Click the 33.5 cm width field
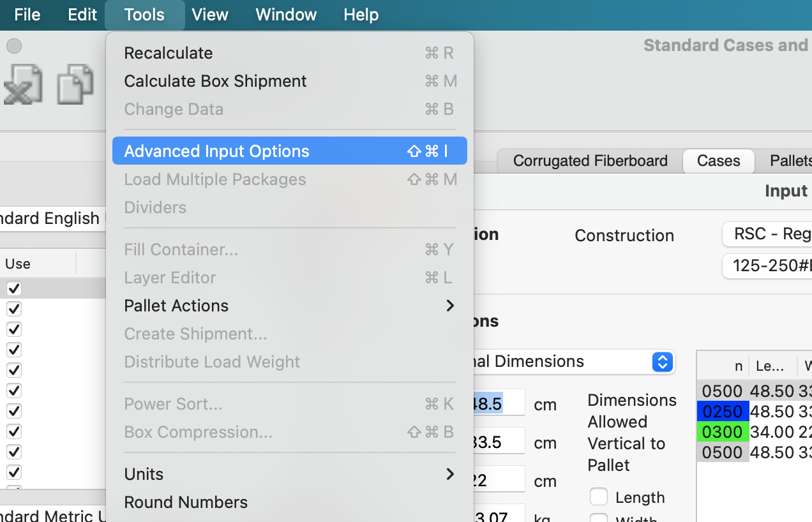The image size is (812, 522). point(499,442)
